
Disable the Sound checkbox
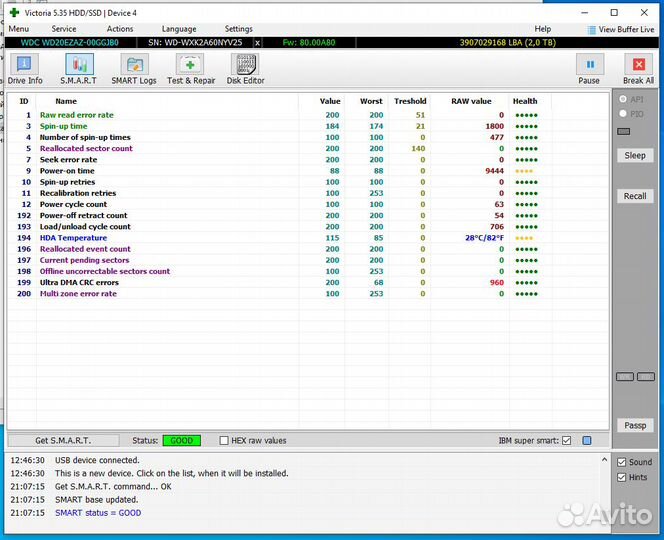pyautogui.click(x=621, y=462)
